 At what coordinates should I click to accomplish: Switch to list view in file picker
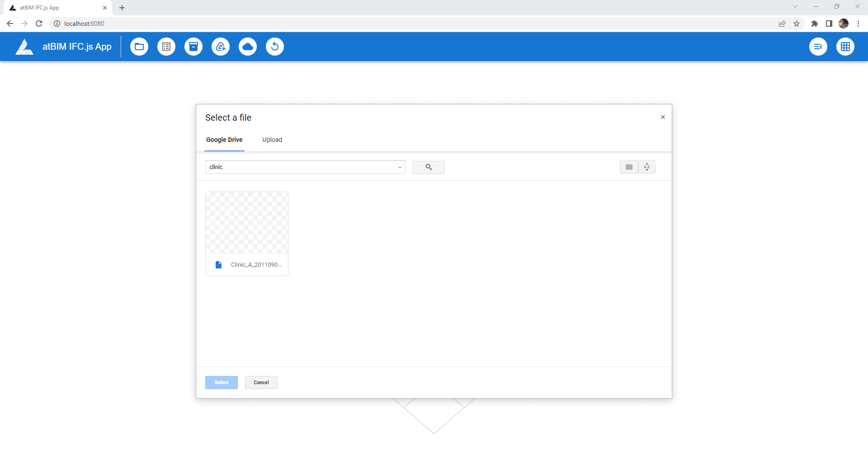(629, 167)
